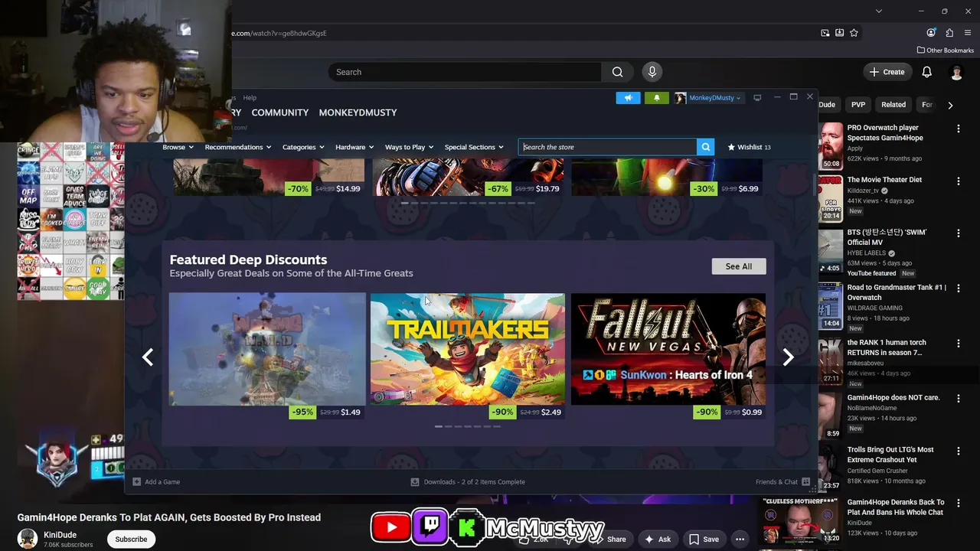This screenshot has height=551, width=980.
Task: Bookmark this page with the star icon
Action: (x=854, y=33)
